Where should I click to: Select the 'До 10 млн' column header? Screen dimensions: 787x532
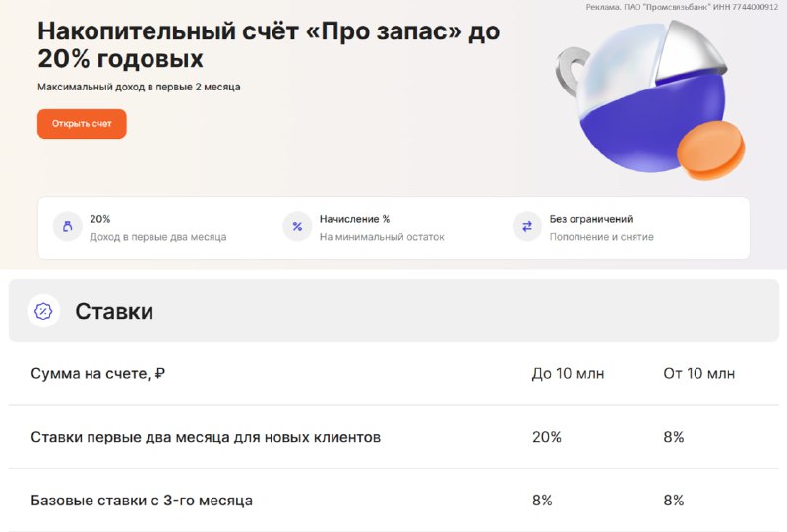pos(569,374)
